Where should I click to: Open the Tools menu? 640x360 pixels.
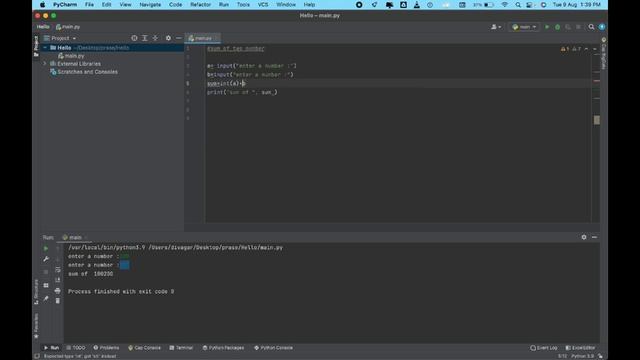click(x=243, y=5)
